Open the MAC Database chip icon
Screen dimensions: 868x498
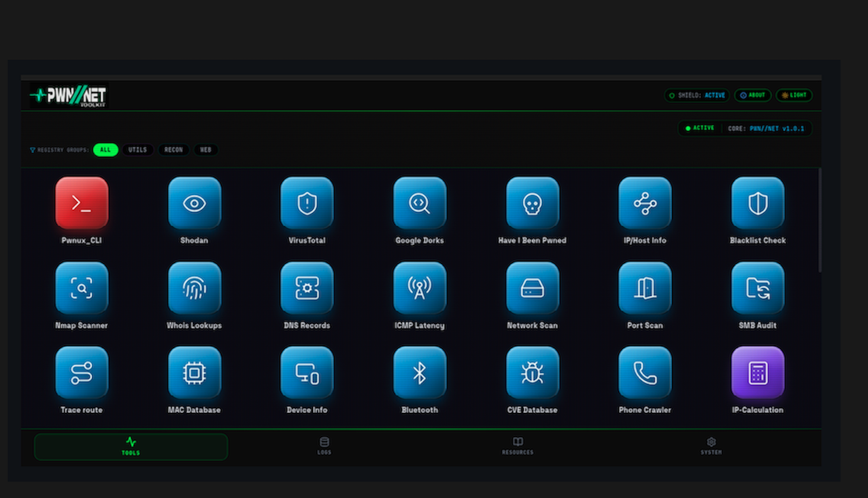[x=194, y=373]
